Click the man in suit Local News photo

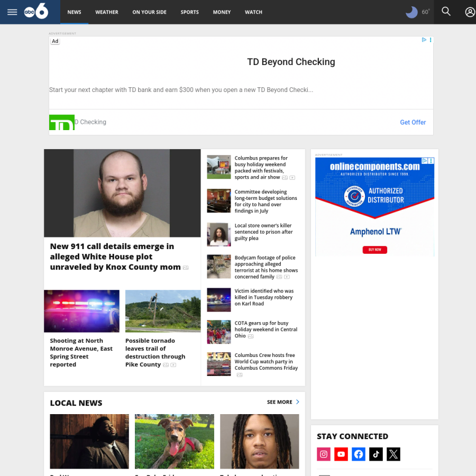[89, 442]
